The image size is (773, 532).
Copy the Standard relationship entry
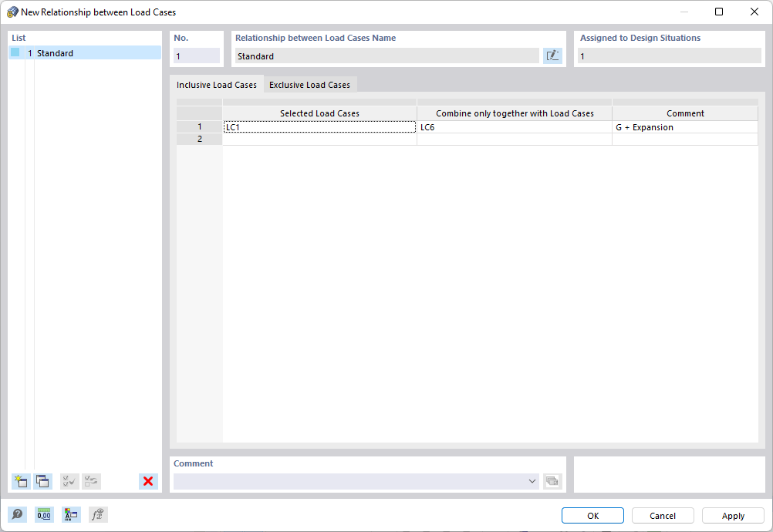[x=43, y=481]
